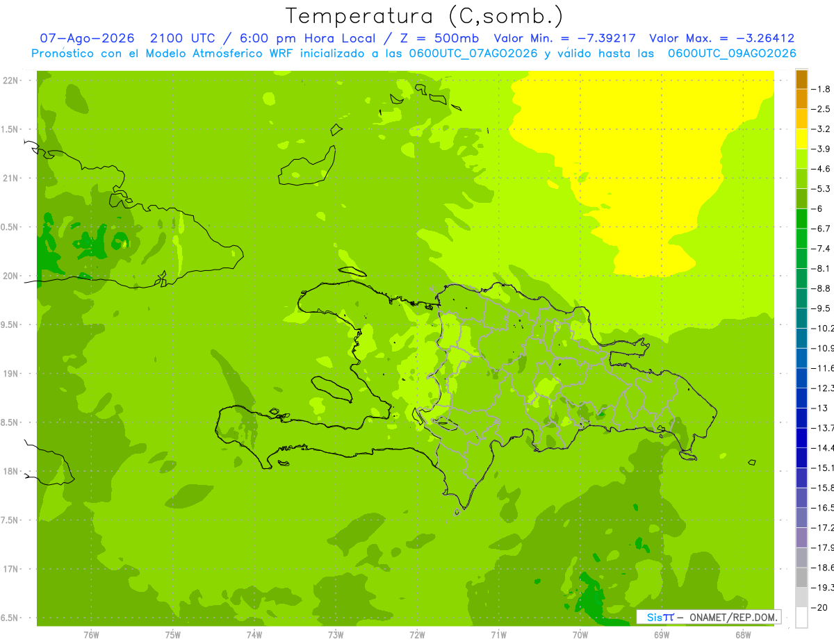Click the '-8.8' legend value
The width and height of the screenshot is (834, 644).
pos(822,288)
